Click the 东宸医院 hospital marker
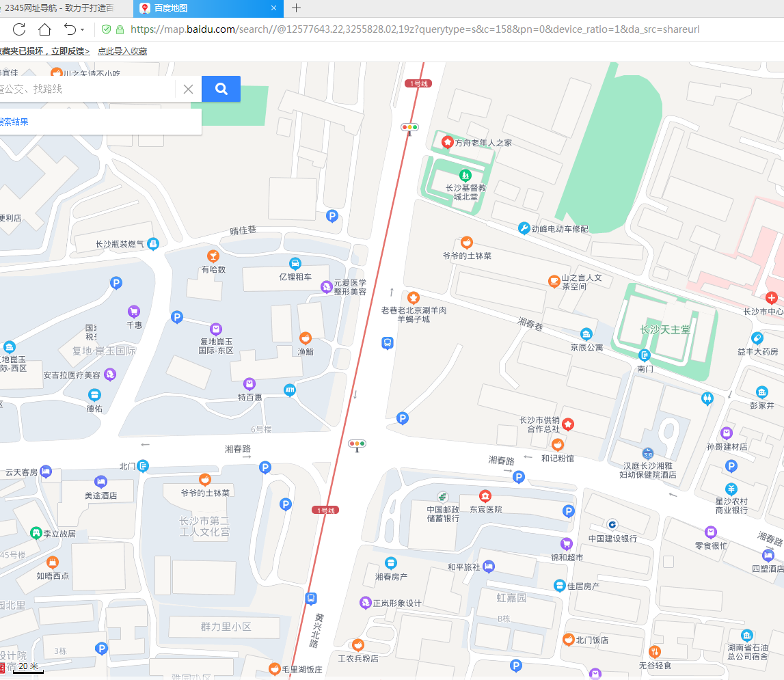 (485, 495)
